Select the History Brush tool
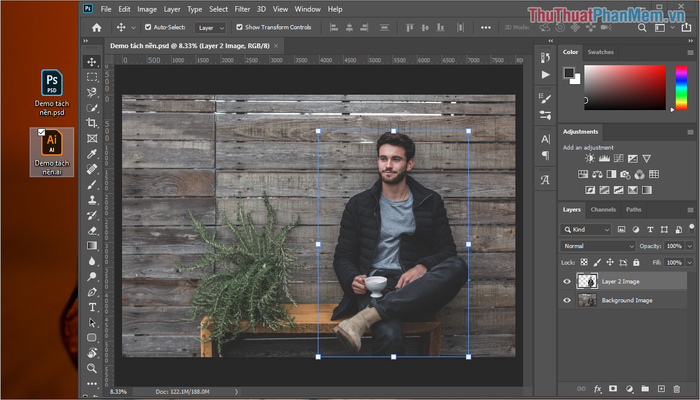 coord(92,215)
